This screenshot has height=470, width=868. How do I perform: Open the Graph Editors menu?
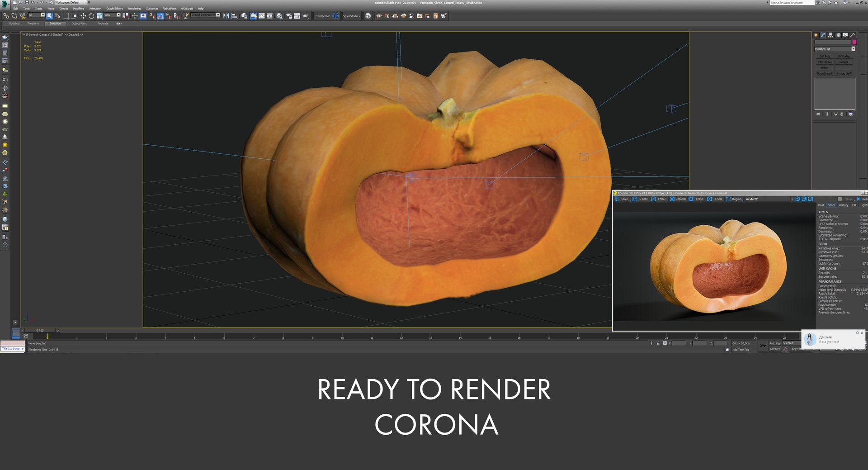115,9
